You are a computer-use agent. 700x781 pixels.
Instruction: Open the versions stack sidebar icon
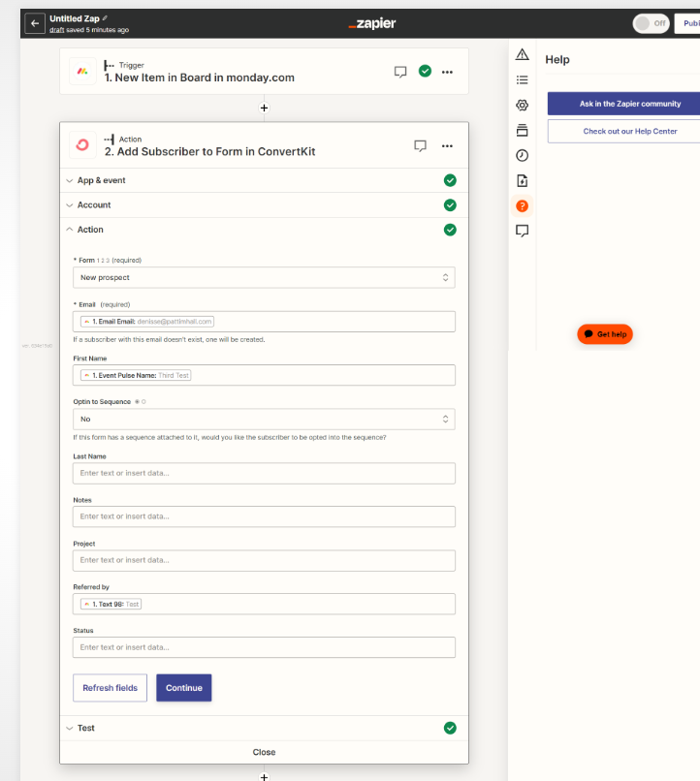[523, 131]
